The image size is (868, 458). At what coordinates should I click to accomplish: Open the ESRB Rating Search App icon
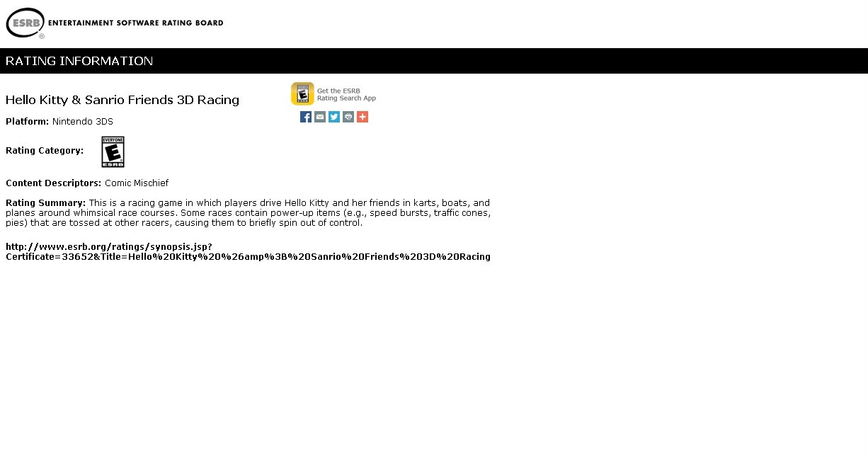tap(302, 94)
